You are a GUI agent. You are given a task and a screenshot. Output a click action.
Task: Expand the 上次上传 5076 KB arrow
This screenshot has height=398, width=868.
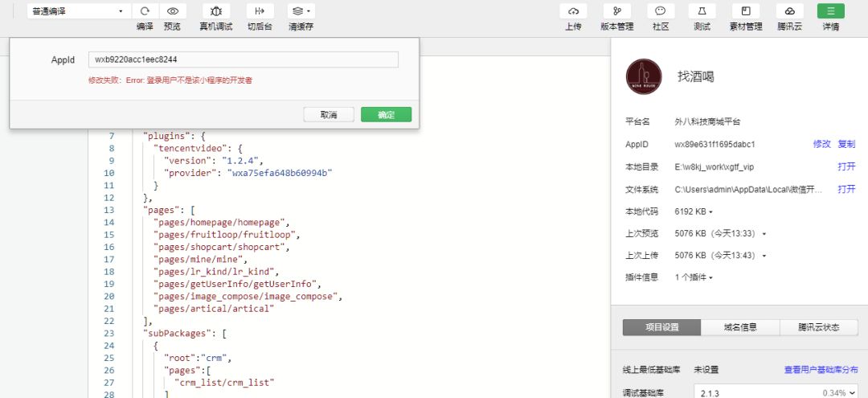(764, 256)
